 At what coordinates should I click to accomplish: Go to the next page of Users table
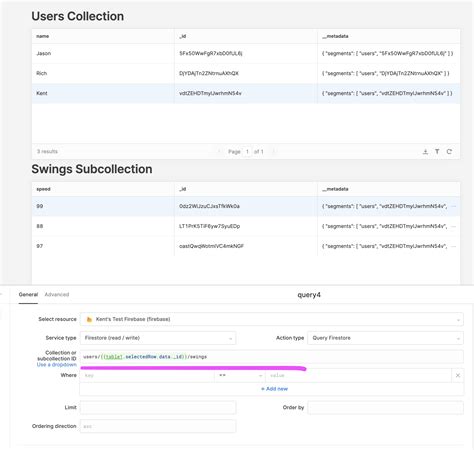pyautogui.click(x=273, y=152)
